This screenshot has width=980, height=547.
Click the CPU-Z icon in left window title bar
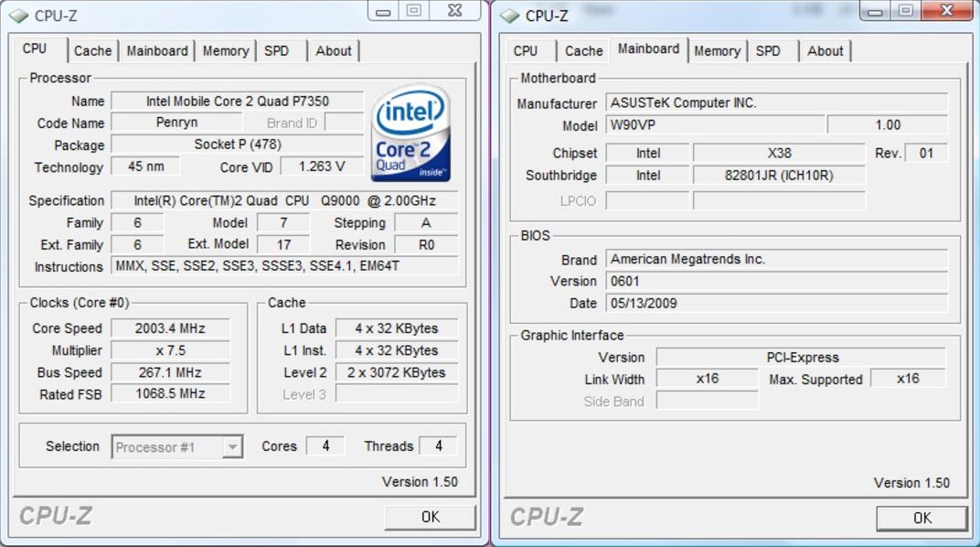[x=18, y=16]
